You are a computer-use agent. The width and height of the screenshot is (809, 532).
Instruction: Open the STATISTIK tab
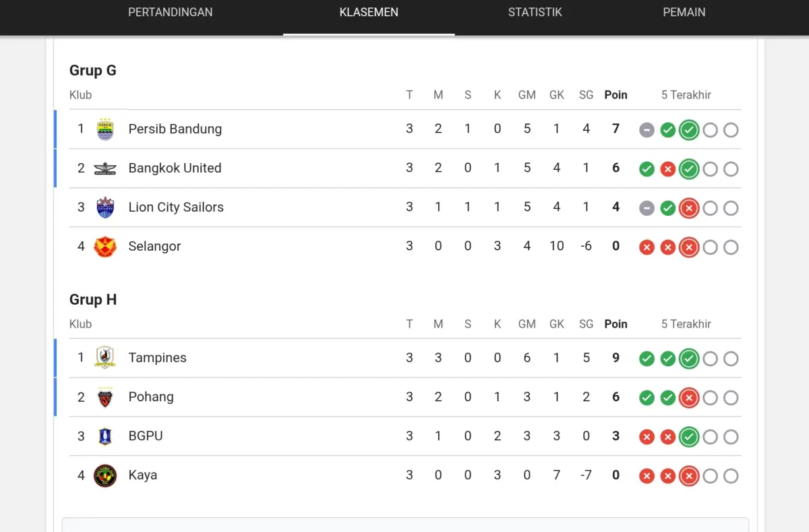[535, 12]
